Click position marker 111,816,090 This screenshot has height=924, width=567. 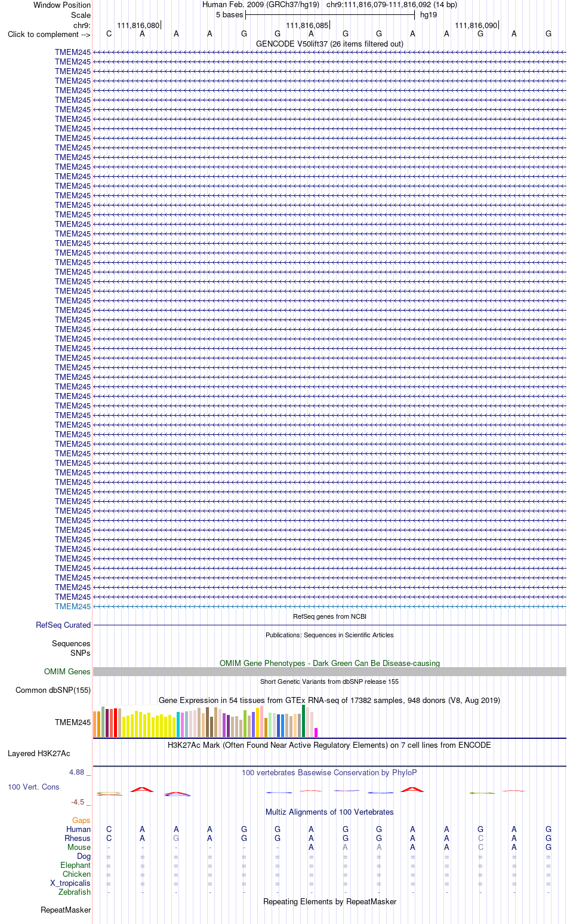click(x=476, y=25)
